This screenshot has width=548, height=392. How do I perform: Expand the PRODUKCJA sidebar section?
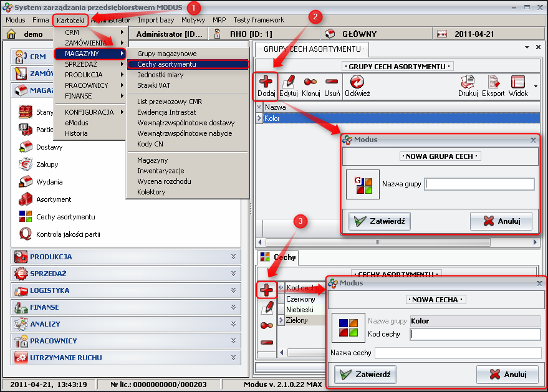tap(125, 257)
